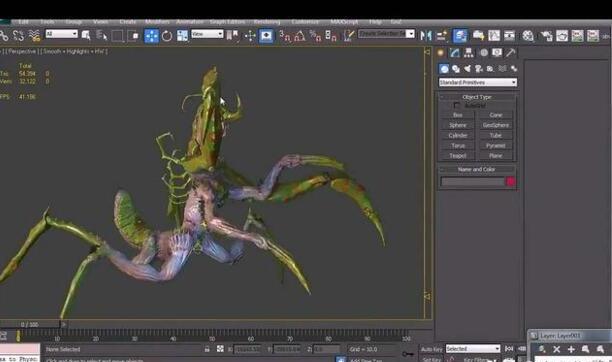Screen dimensions: 612x362
Task: Open the Manage Layers toolbar icon
Action: tap(460, 36)
